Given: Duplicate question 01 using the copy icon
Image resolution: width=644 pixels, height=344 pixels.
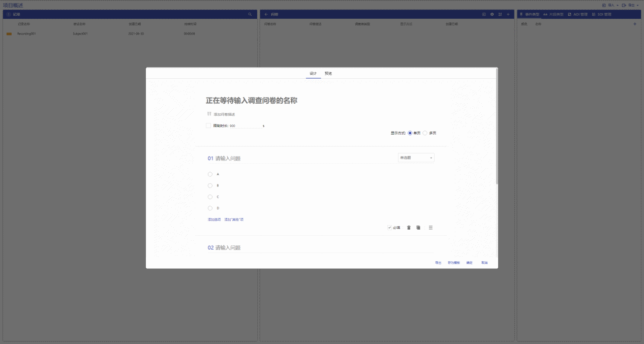Looking at the screenshot, I should pos(418,228).
